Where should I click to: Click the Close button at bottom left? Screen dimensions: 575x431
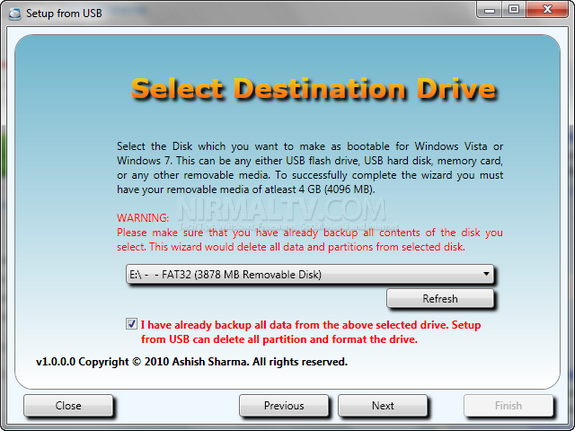(x=68, y=405)
